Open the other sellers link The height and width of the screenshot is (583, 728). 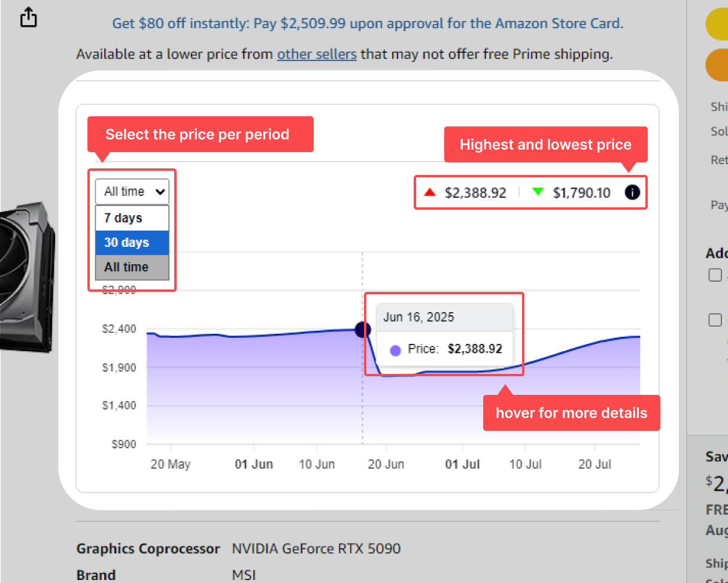(317, 54)
